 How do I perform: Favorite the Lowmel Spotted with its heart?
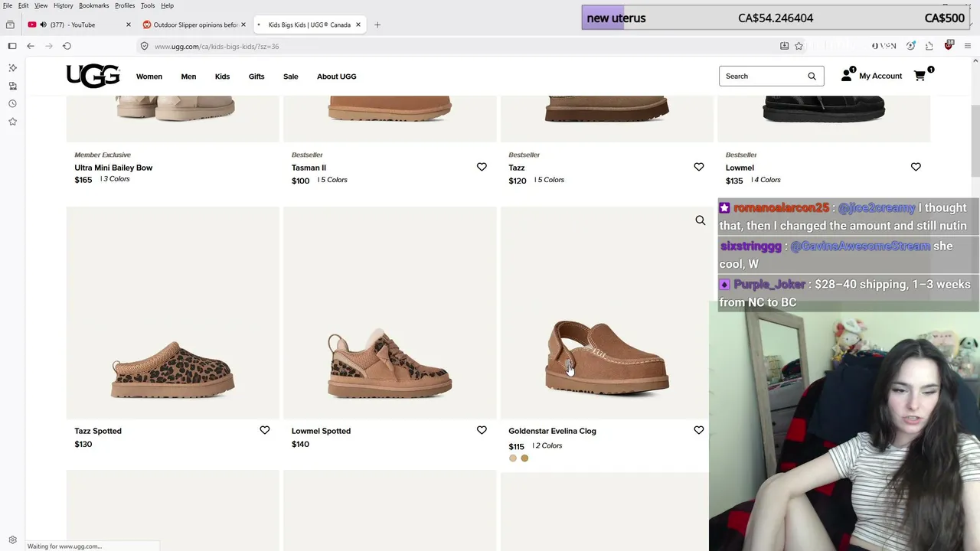[x=482, y=430]
